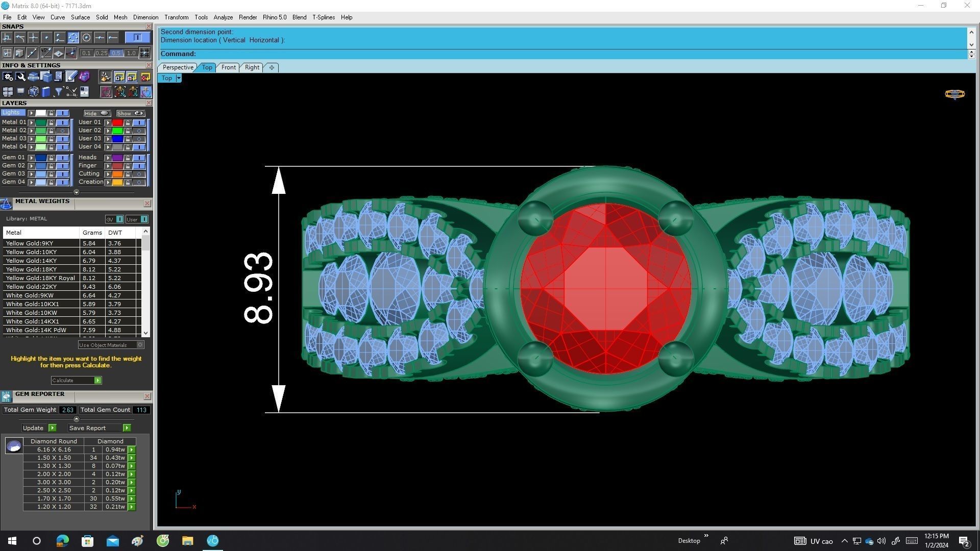Toggle the grid snap icon
This screenshot has height=551, width=980.
pos(145,53)
